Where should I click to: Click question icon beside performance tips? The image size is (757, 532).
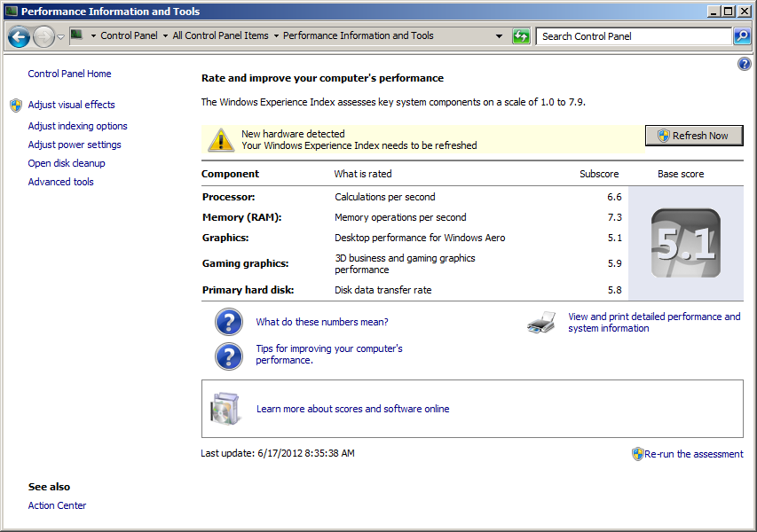[x=229, y=356]
